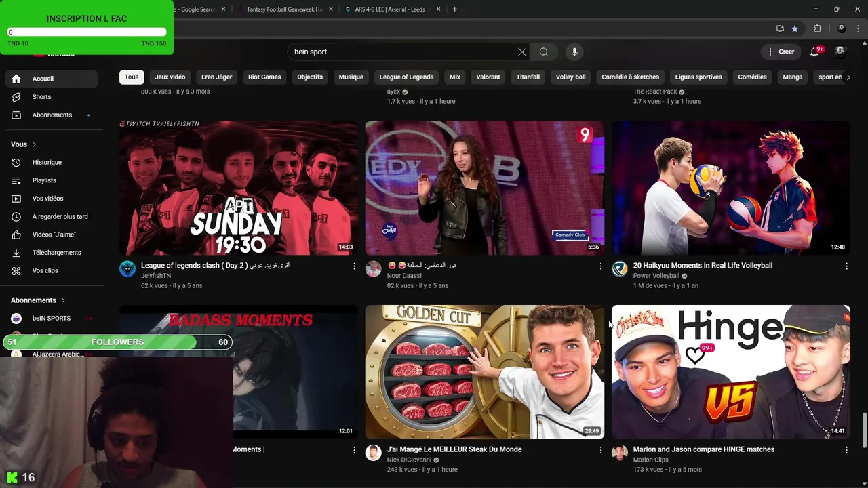The image size is (868, 488).
Task: Open options menu for League of legends clash
Action: pyautogui.click(x=354, y=266)
